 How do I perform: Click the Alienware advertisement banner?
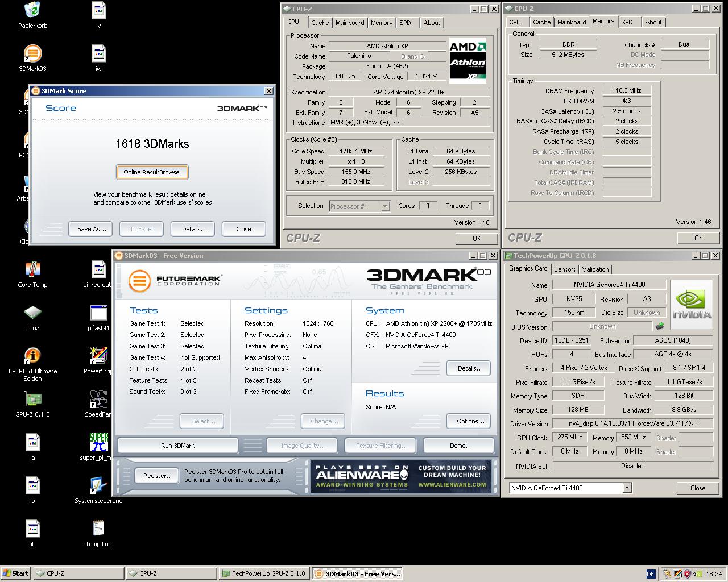click(401, 476)
